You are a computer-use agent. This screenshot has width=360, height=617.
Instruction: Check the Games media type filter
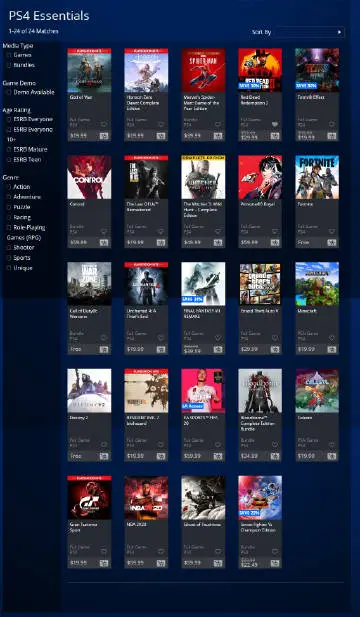9,55
